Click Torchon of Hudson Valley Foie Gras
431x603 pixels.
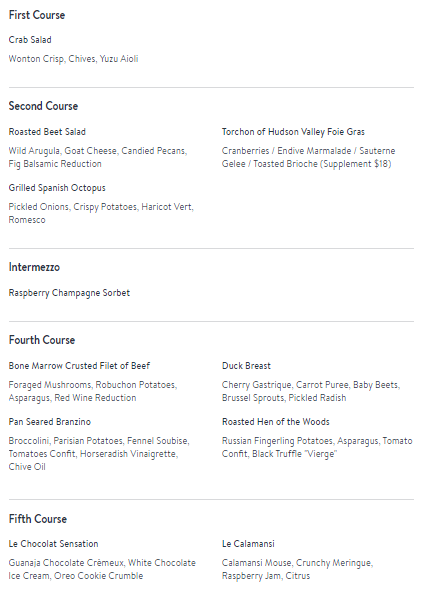tap(293, 132)
